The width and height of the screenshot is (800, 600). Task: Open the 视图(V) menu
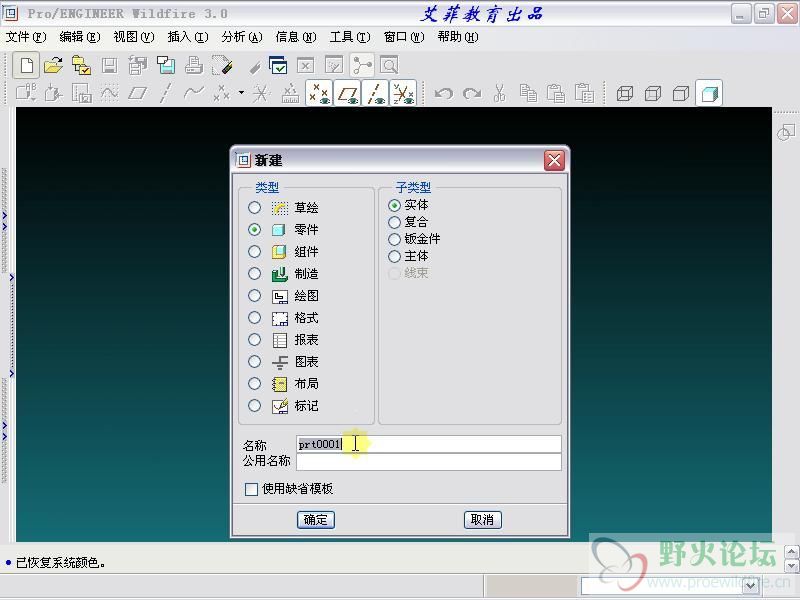click(x=134, y=37)
